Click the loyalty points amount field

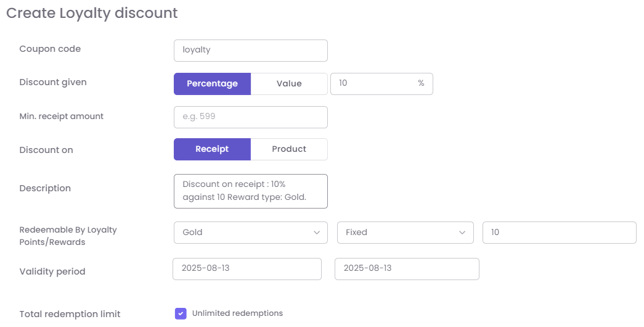point(559,233)
